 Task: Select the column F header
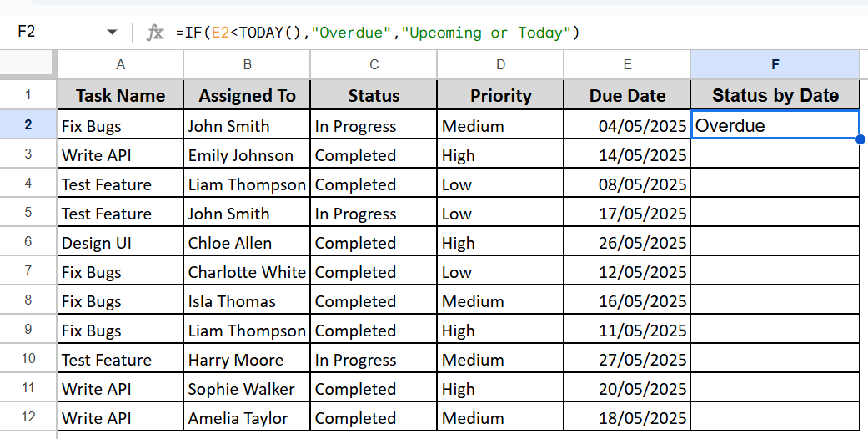click(775, 65)
